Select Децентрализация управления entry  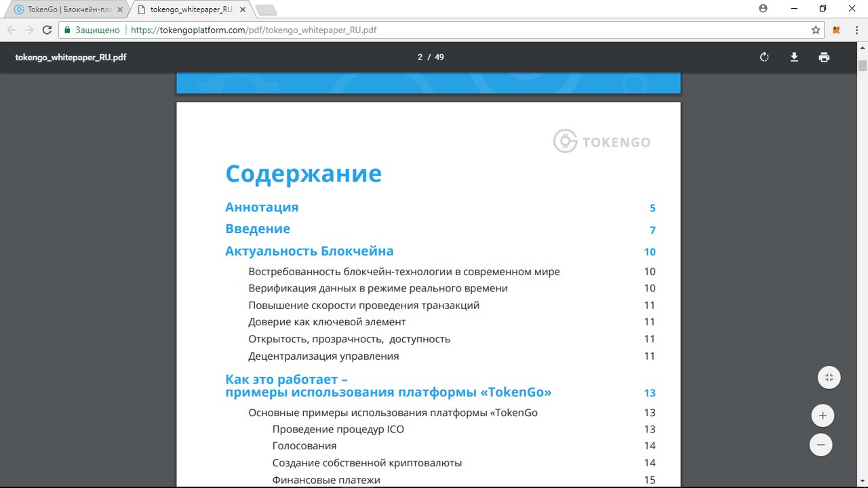(x=323, y=357)
